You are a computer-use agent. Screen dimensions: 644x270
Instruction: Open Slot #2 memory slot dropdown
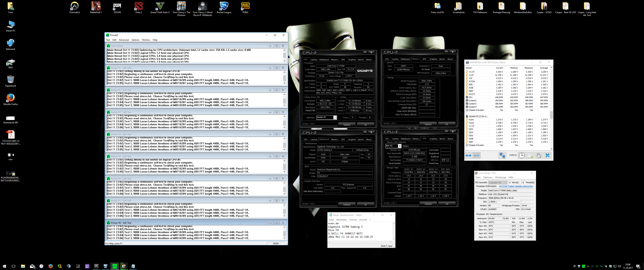[399, 146]
